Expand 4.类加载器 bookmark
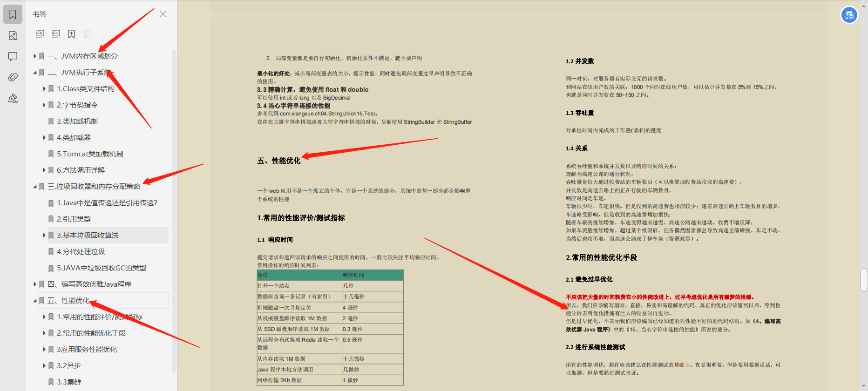 pyautogui.click(x=44, y=138)
